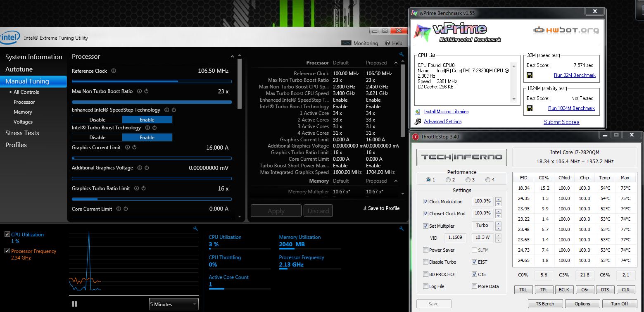Screen dimensions: 644x312
Task: Click floppy save icon for 1024M score
Action: click(x=530, y=108)
